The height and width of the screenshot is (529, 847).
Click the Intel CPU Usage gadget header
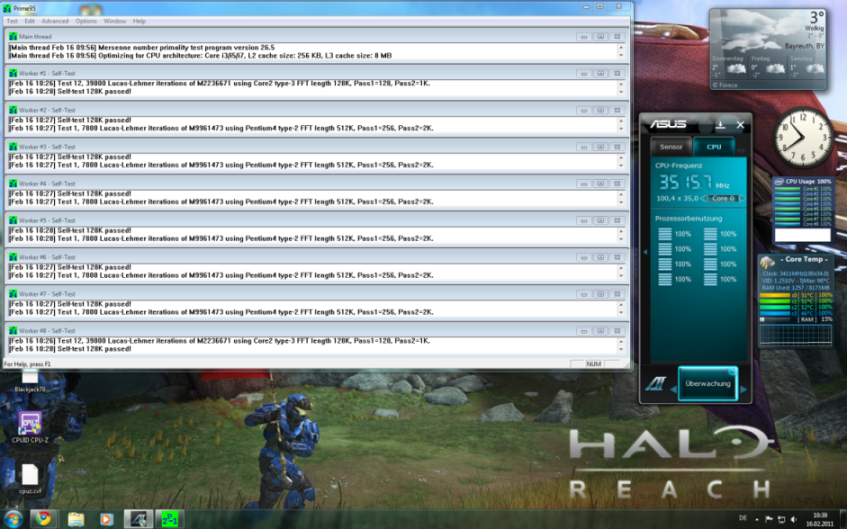[x=803, y=182]
